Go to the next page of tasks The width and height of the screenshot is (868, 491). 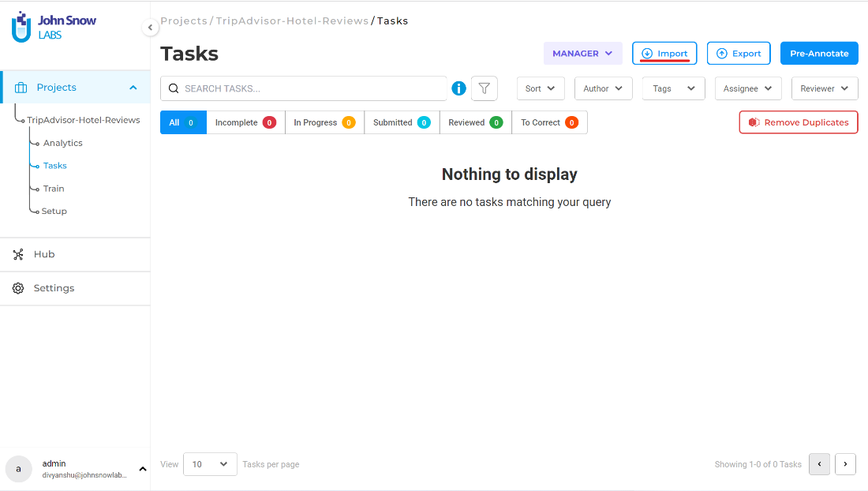pos(845,464)
